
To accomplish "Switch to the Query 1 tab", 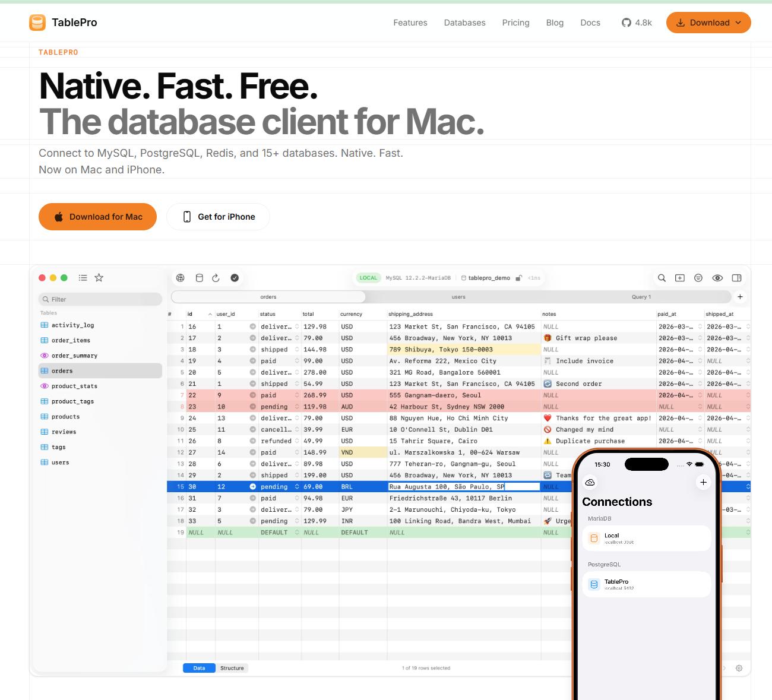I will pos(641,297).
